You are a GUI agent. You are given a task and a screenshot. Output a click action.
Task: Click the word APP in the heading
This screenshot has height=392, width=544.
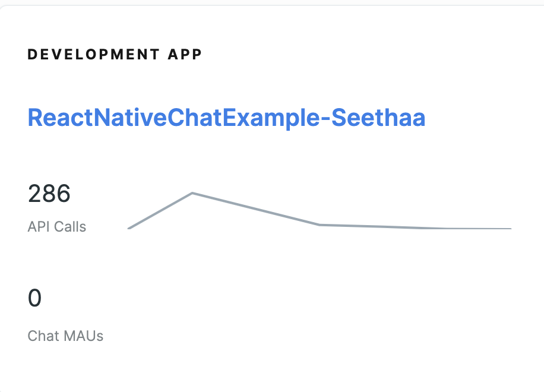(x=185, y=55)
